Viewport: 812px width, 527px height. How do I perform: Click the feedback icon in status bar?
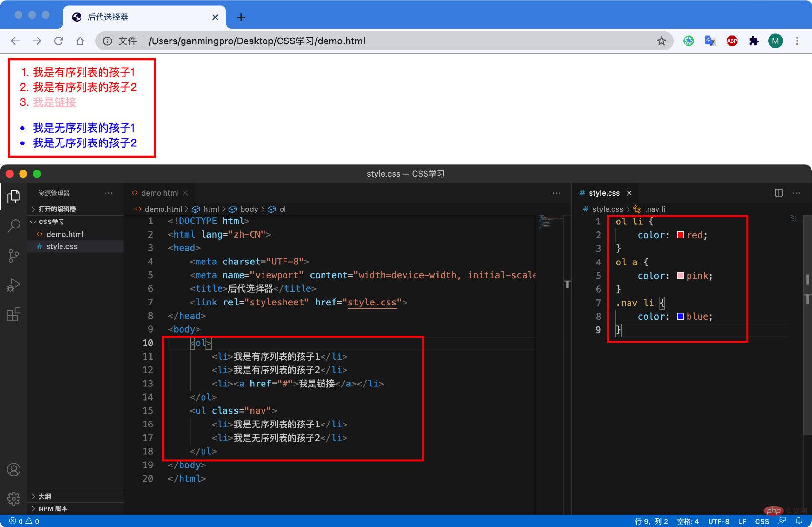tap(782, 521)
